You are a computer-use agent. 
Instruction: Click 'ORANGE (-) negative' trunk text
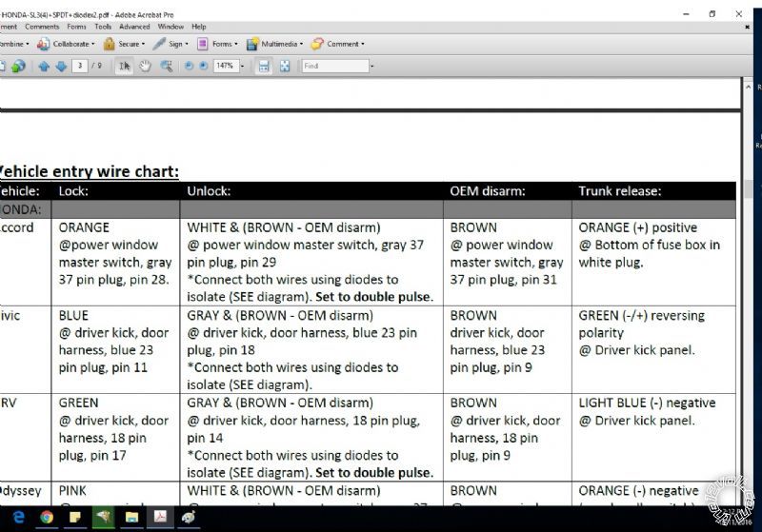coord(638,491)
